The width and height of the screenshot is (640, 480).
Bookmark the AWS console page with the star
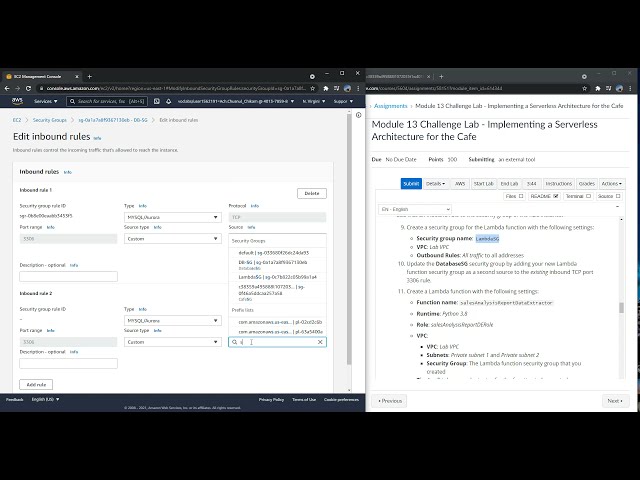(x=313, y=88)
